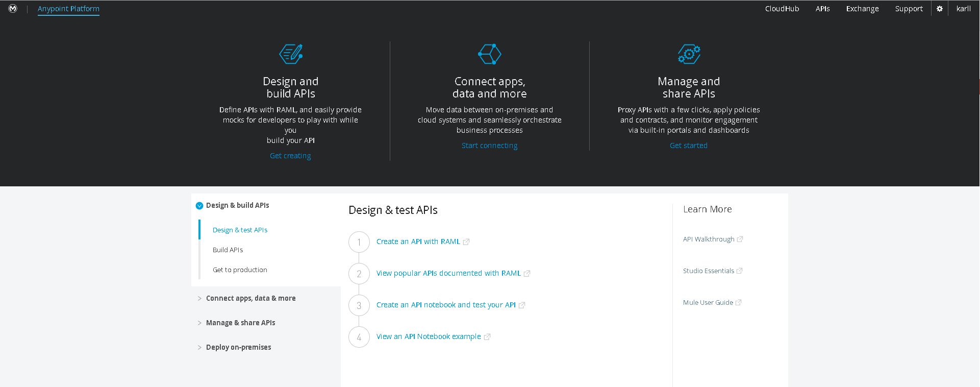Image resolution: width=980 pixels, height=387 pixels.
Task: Select Build APIs in the sidebar
Action: tap(228, 250)
